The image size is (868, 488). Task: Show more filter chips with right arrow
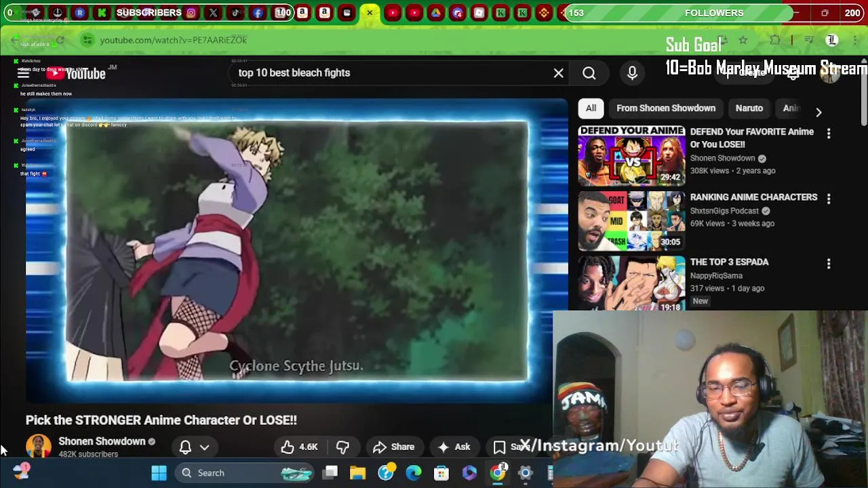[818, 112]
